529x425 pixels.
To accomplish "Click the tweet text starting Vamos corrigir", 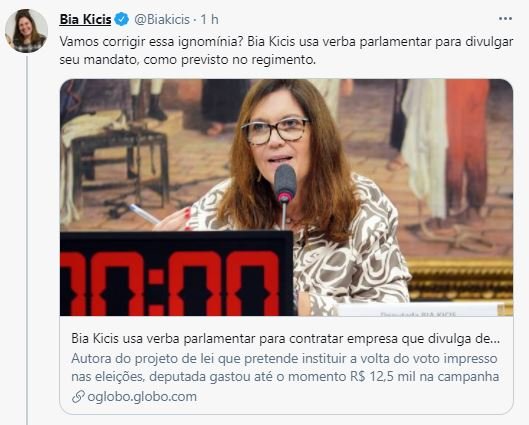I will (286, 51).
